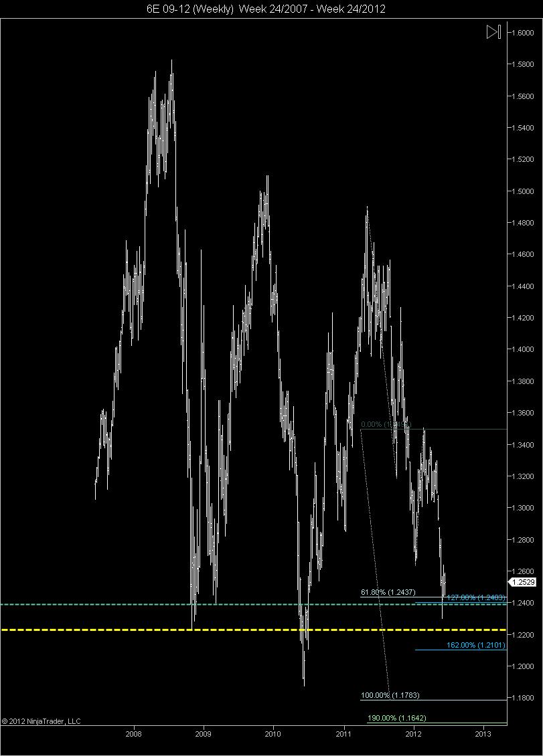Click the 1.3000 price axis label
This screenshot has height=756, width=543.
(x=523, y=508)
